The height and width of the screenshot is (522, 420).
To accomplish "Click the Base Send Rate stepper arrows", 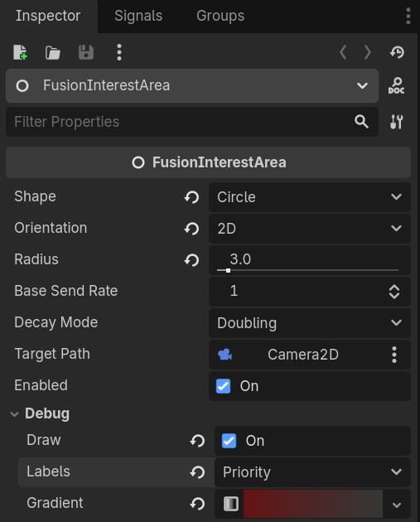I will tap(394, 292).
